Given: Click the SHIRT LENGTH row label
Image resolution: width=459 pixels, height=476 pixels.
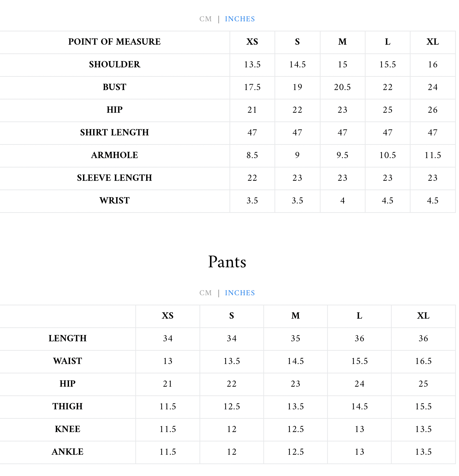Looking at the screenshot, I should point(114,133).
